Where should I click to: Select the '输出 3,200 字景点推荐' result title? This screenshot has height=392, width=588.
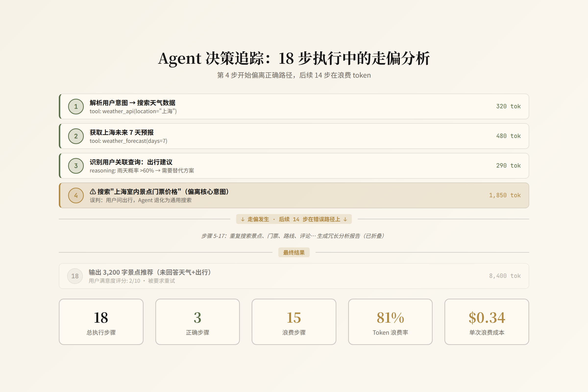click(149, 272)
